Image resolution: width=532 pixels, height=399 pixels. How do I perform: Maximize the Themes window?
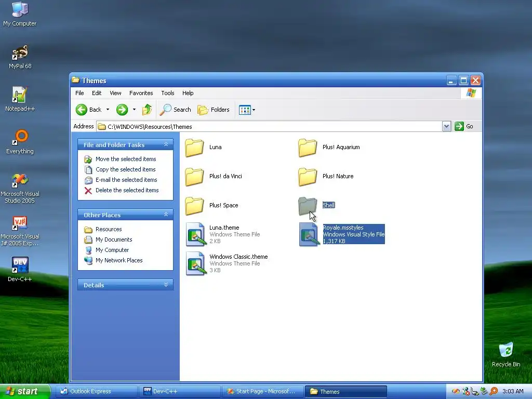(x=463, y=81)
